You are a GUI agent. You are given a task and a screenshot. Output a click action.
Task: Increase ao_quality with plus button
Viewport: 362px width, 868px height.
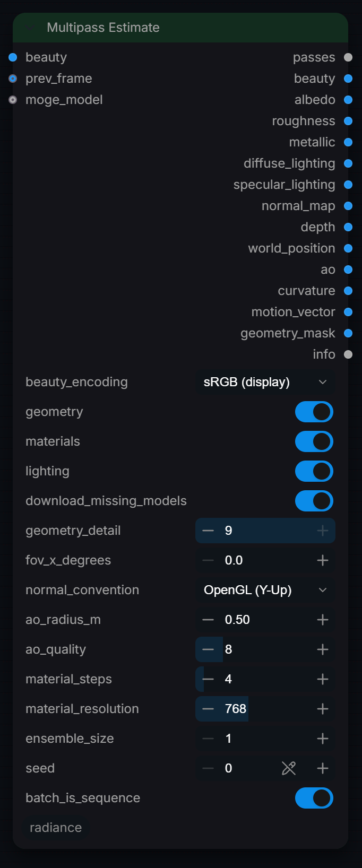323,649
